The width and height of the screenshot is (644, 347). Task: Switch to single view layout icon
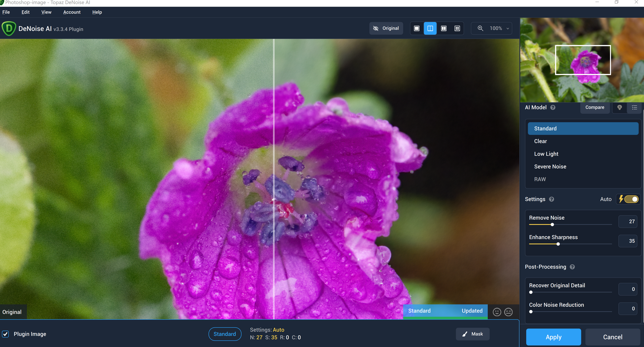416,28
